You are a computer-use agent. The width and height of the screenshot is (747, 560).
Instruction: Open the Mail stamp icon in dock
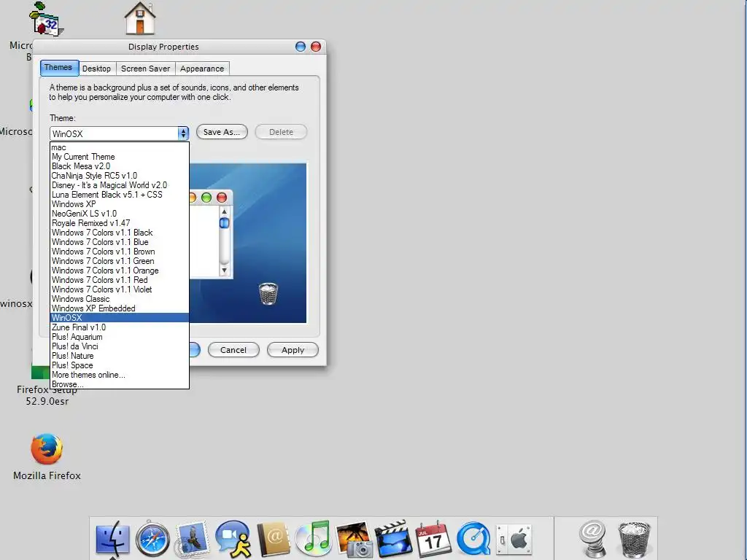(x=192, y=539)
